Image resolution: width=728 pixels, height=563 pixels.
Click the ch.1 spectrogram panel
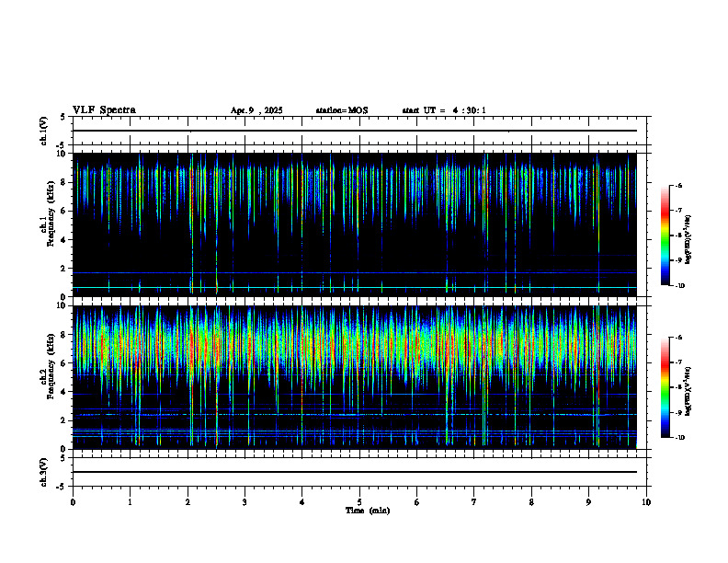click(354, 224)
